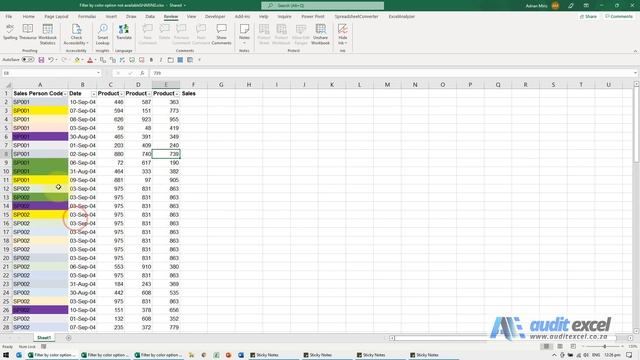
Task: Select the purple SP001 cell in row 6
Action: click(x=40, y=137)
